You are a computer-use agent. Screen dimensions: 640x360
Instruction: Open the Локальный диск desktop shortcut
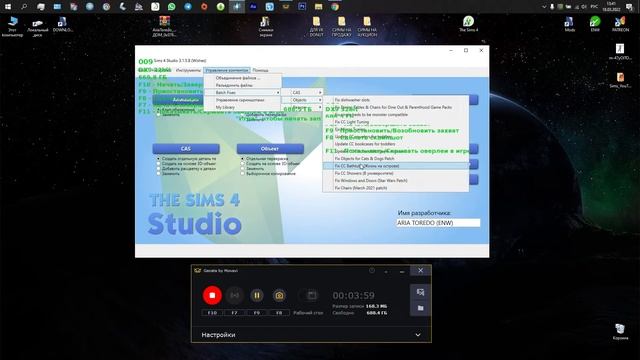tap(38, 27)
